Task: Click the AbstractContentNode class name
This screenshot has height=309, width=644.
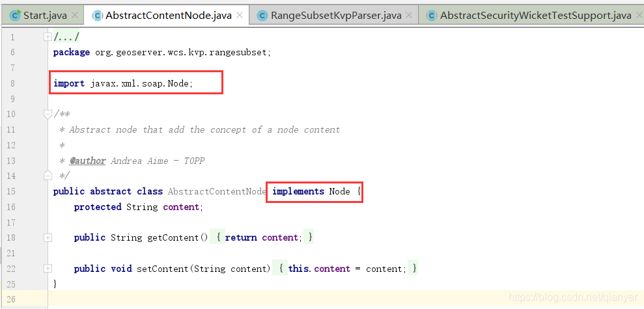Action: pyautogui.click(x=217, y=192)
